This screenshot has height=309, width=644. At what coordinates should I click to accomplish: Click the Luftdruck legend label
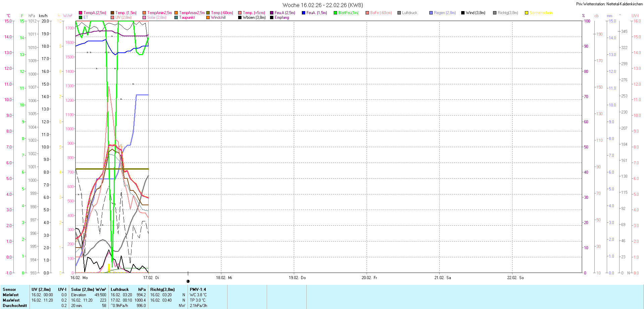coord(410,13)
